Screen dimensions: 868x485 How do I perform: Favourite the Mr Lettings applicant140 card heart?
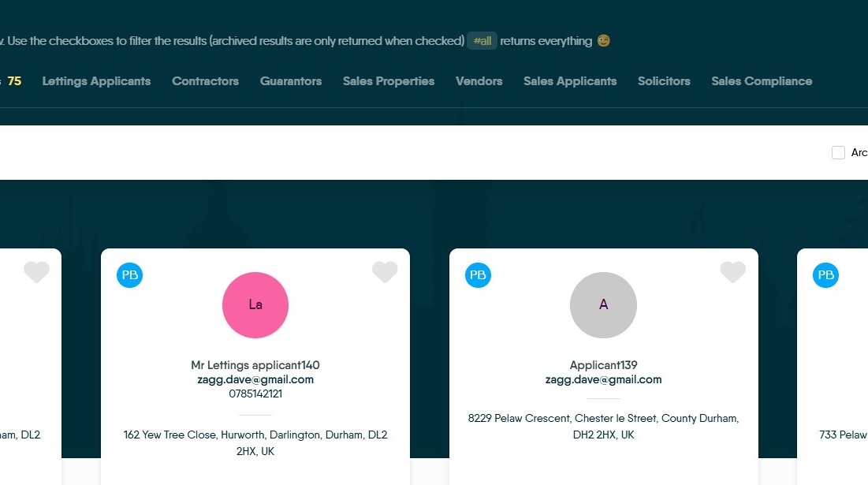pos(385,271)
